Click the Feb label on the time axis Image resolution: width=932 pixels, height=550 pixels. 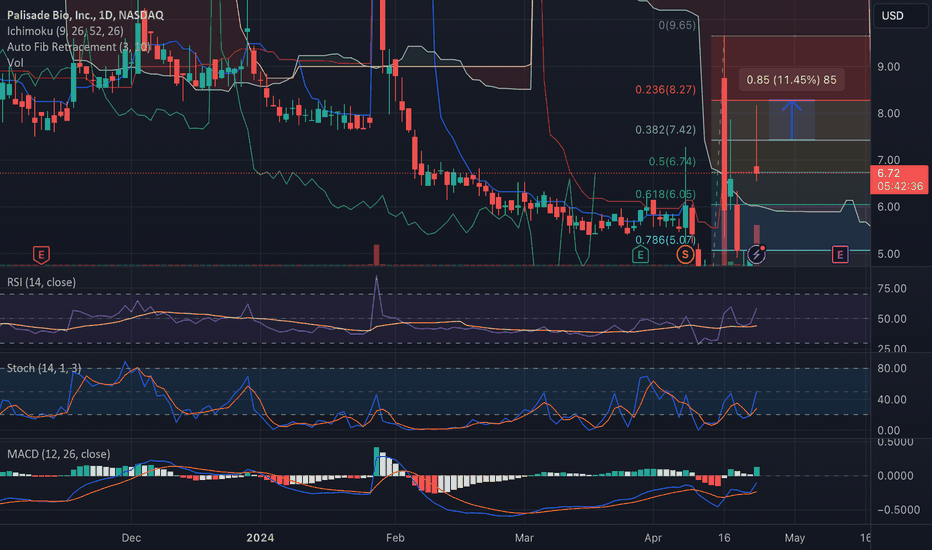395,538
